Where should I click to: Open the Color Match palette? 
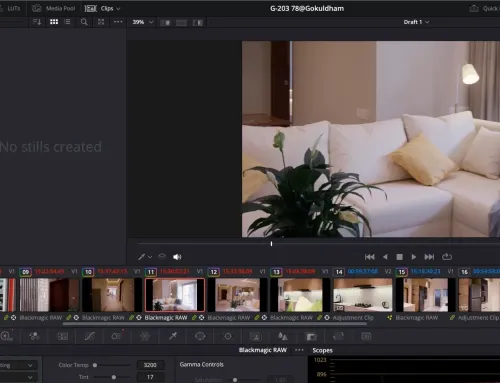point(34,336)
